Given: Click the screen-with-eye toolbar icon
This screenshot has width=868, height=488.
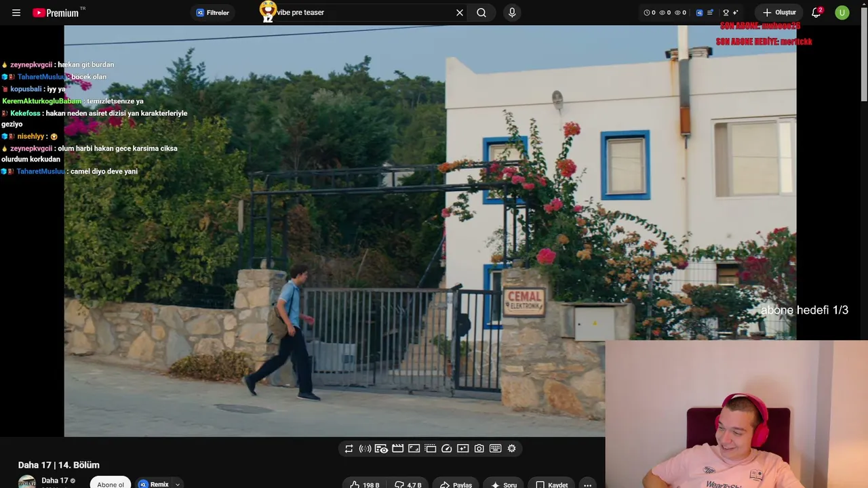Looking at the screenshot, I should [x=381, y=449].
